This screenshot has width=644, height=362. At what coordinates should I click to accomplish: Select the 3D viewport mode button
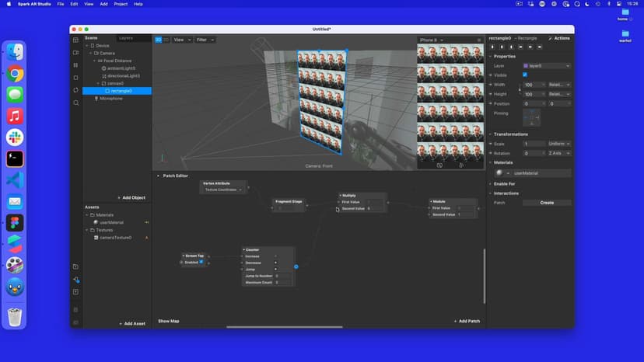(x=159, y=40)
